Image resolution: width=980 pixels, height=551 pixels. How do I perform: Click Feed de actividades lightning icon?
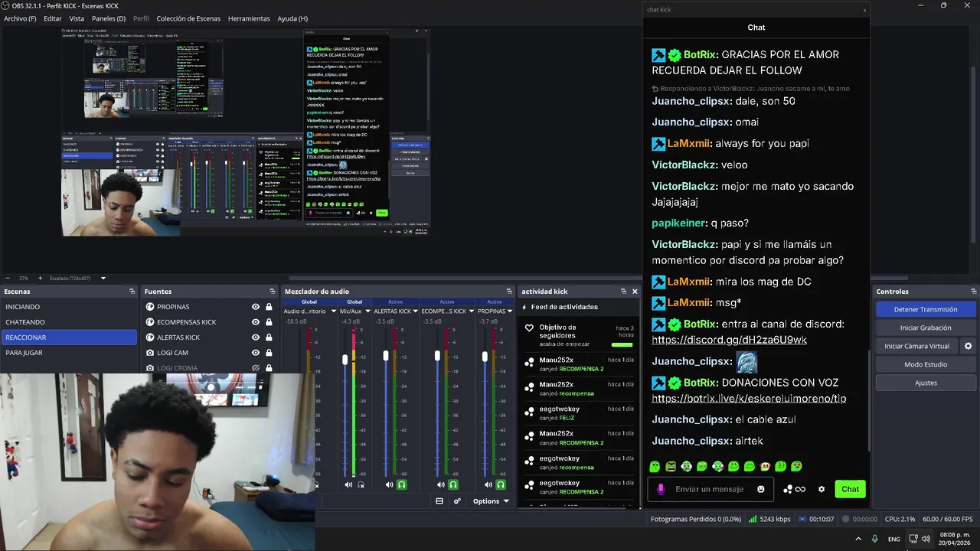pyautogui.click(x=524, y=307)
